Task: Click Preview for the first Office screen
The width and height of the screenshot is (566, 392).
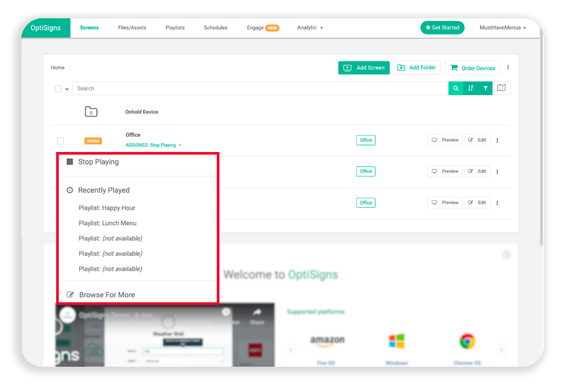Action: [x=445, y=140]
